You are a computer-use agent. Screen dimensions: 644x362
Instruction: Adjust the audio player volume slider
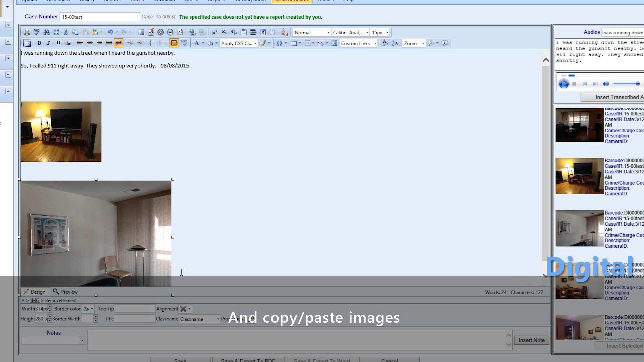click(x=626, y=84)
